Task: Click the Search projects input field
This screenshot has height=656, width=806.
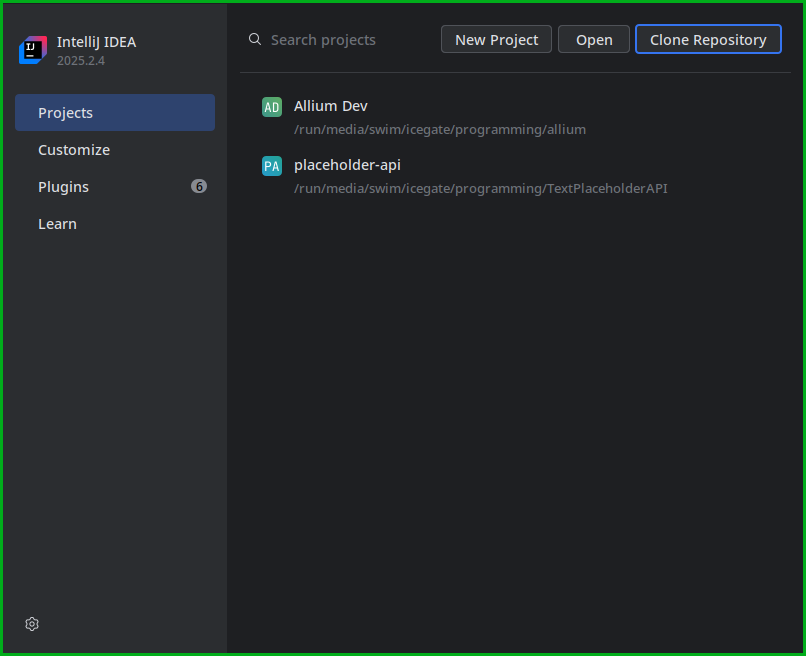Action: tap(330, 39)
